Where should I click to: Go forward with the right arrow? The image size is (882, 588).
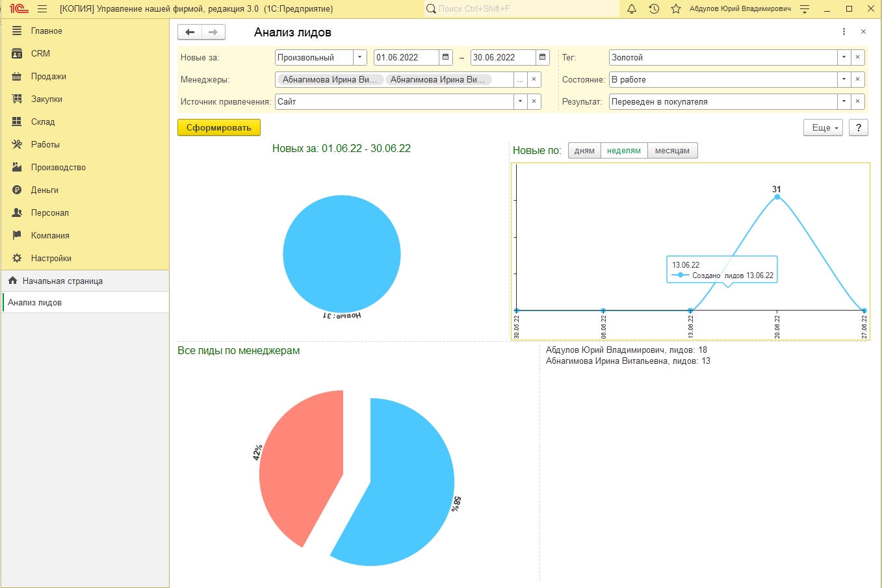[213, 32]
